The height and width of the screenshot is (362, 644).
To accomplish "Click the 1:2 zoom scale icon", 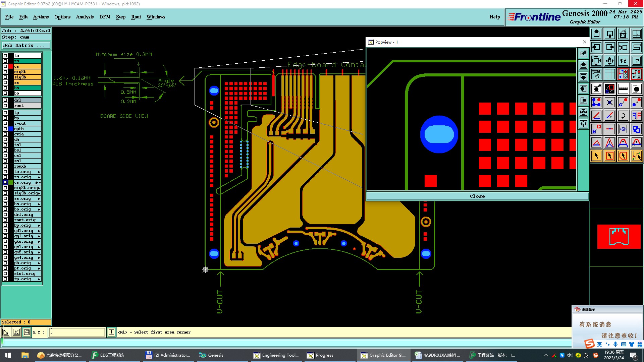I will pyautogui.click(x=623, y=61).
